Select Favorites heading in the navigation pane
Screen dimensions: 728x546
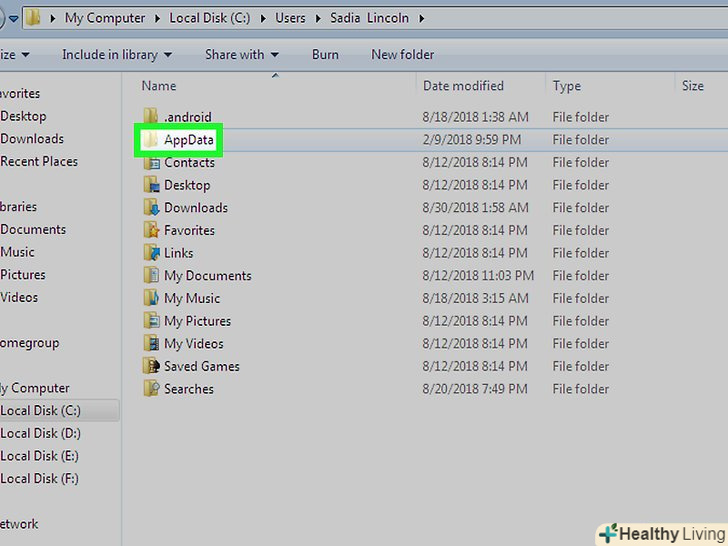click(20, 93)
